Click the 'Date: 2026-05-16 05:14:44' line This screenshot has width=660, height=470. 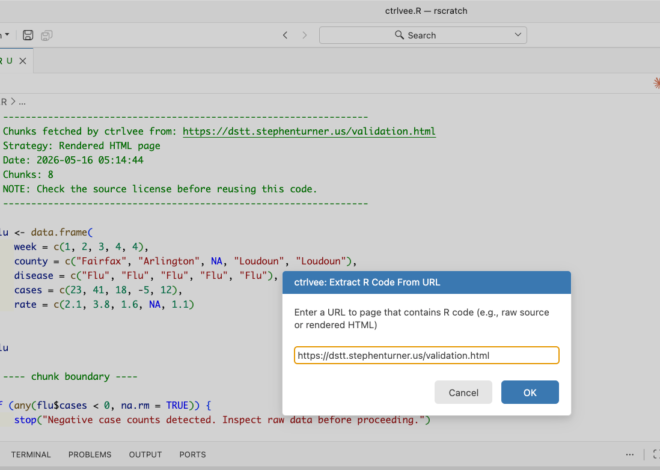(x=73, y=160)
